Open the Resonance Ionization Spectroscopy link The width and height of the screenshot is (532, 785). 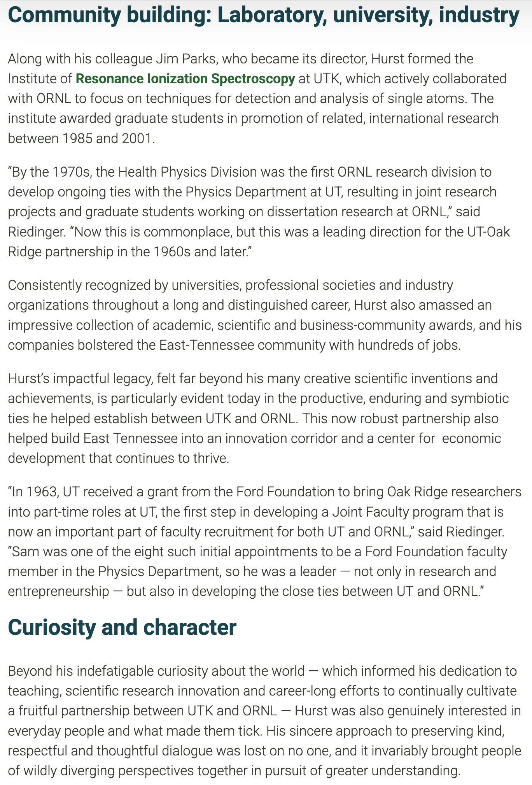(185, 79)
